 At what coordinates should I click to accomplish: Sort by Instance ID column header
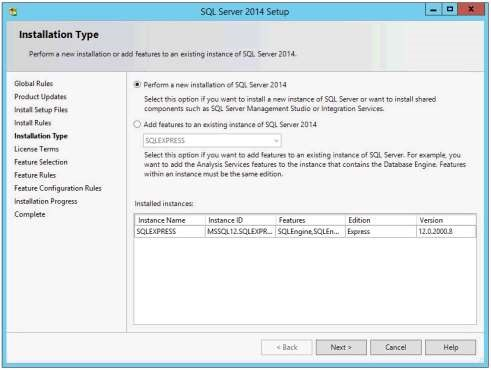240,220
